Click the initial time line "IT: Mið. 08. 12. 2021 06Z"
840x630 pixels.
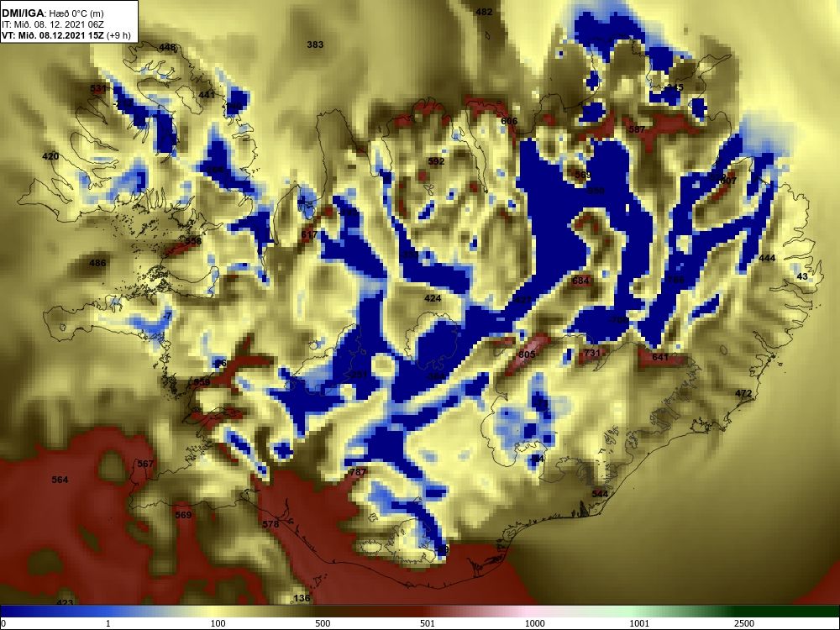pos(51,24)
